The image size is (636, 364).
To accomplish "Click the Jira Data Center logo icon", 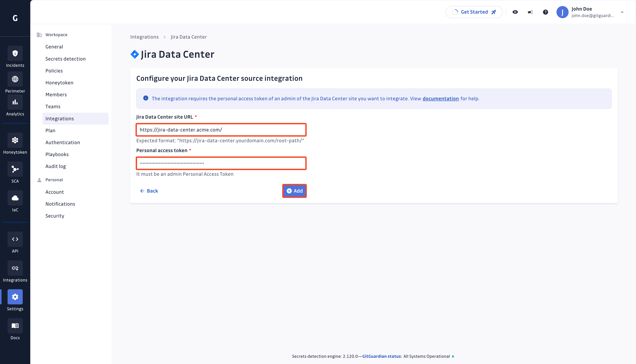I will 135,54.
